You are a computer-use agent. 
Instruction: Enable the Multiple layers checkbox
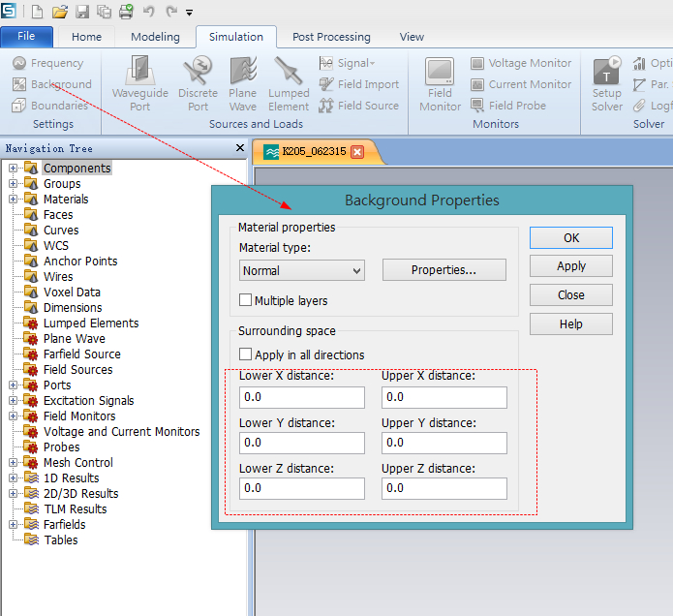246,300
